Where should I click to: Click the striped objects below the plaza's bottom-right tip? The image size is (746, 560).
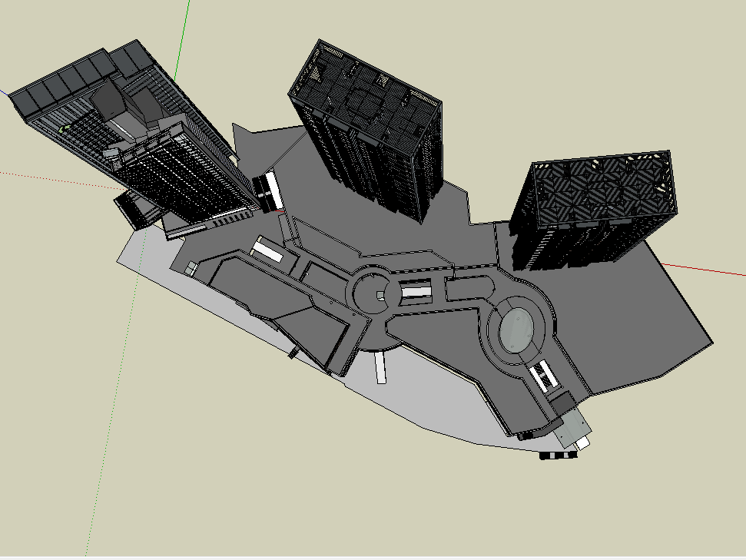pyautogui.click(x=559, y=456)
